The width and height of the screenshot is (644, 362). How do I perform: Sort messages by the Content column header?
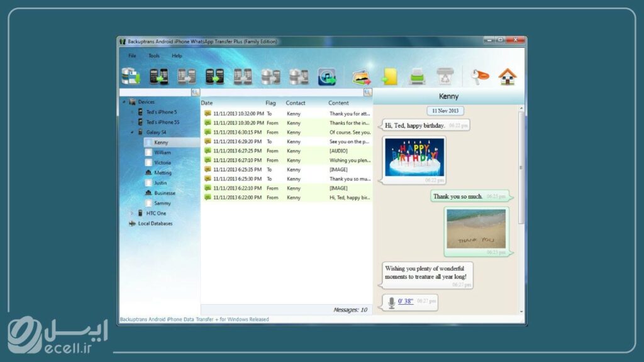coord(338,103)
